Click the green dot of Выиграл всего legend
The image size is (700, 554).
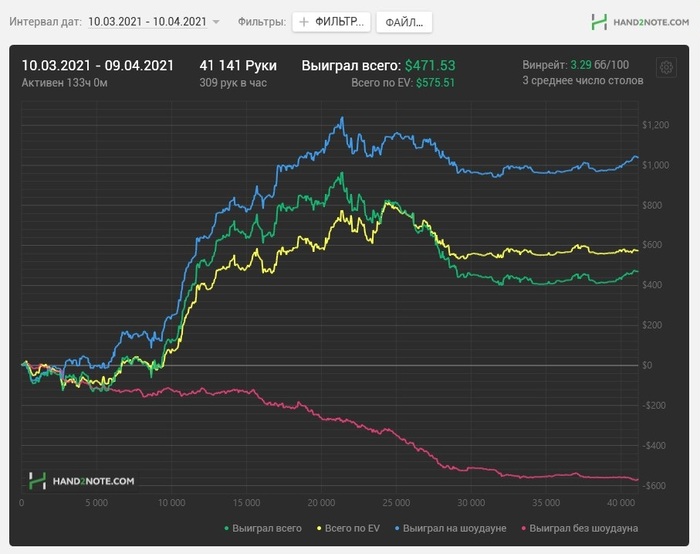pos(226,529)
